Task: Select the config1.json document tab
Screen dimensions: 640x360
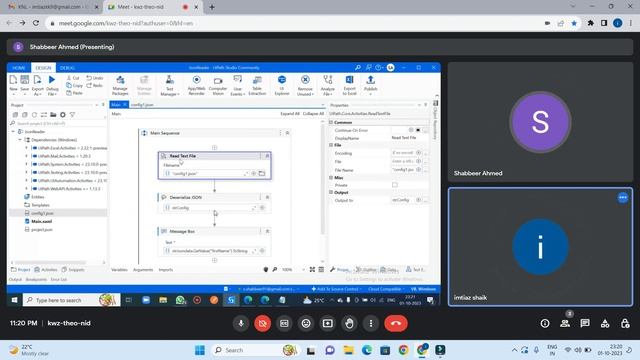Action: [x=142, y=105]
